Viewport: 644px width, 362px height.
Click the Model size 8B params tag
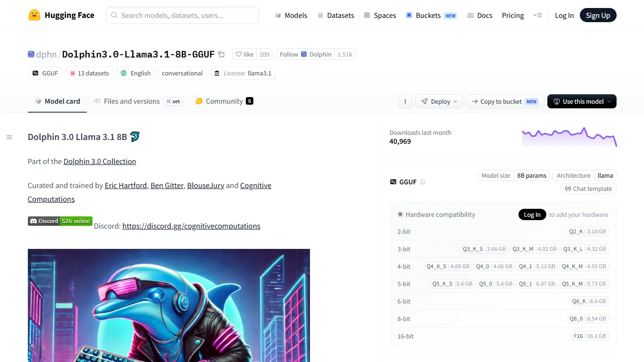point(514,175)
